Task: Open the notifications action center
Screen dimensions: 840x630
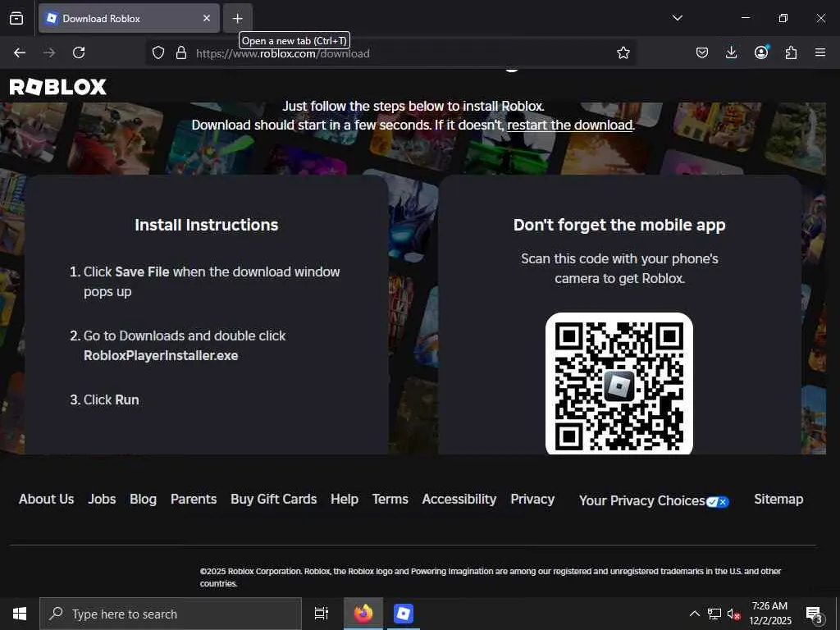Action: (814, 614)
